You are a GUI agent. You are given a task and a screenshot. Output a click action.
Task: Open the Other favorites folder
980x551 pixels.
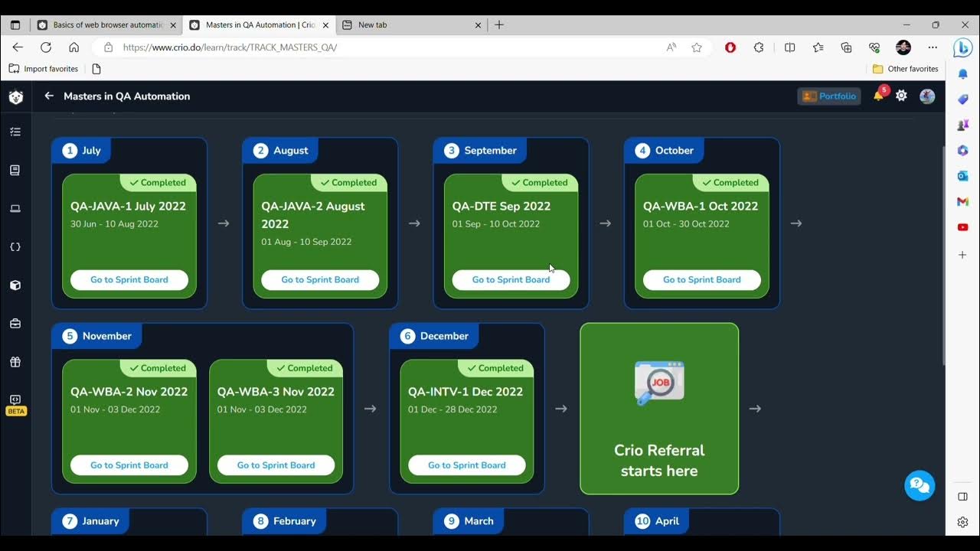pyautogui.click(x=906, y=69)
